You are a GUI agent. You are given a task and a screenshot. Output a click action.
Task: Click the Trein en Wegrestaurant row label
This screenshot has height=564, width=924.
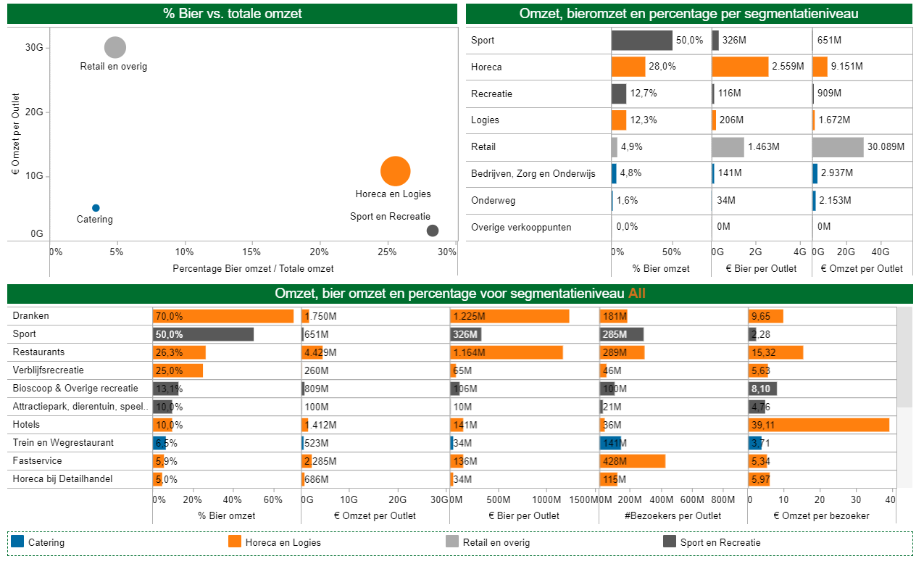pos(63,443)
